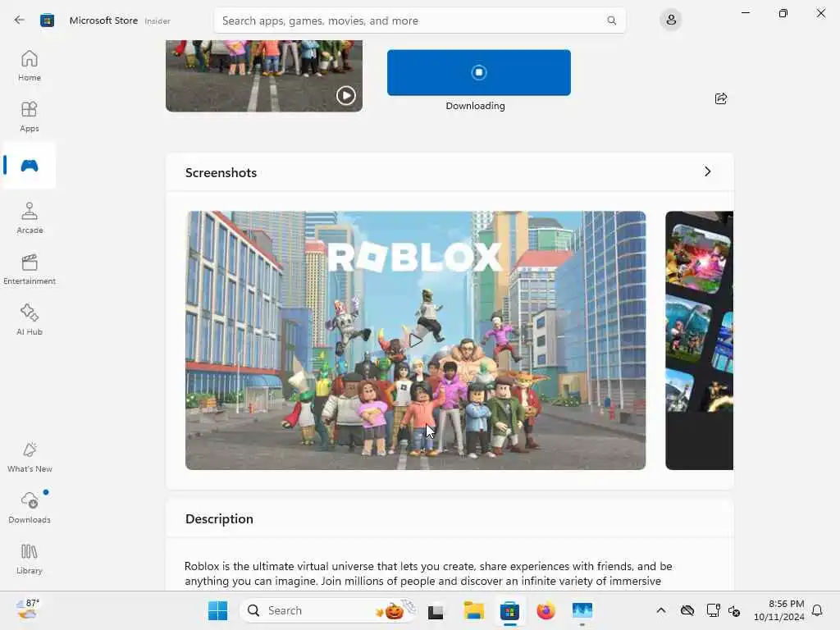Open Windows Start menu
This screenshot has height=630, width=840.
tap(217, 610)
